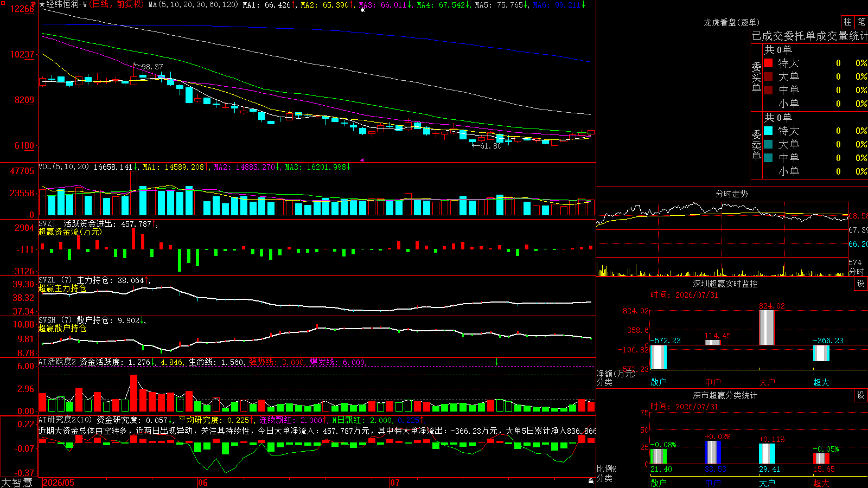Click the 深圳超赢实时监控 title
Image resolution: width=868 pixels, height=488 pixels.
(725, 284)
